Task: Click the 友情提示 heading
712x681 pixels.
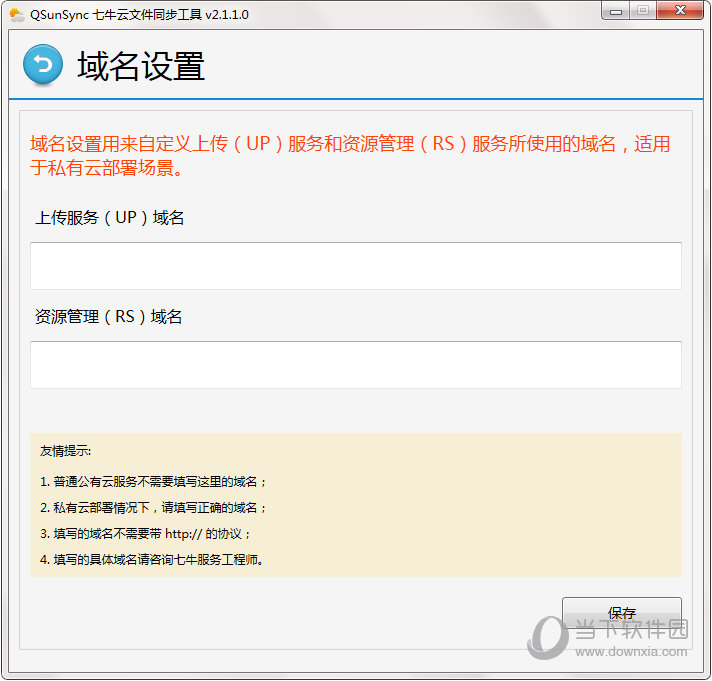Action: (65, 451)
